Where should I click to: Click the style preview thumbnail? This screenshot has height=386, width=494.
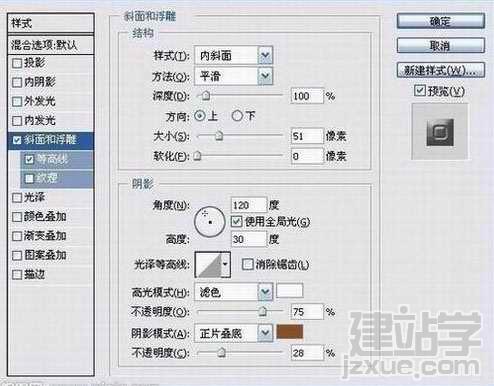coord(440,132)
